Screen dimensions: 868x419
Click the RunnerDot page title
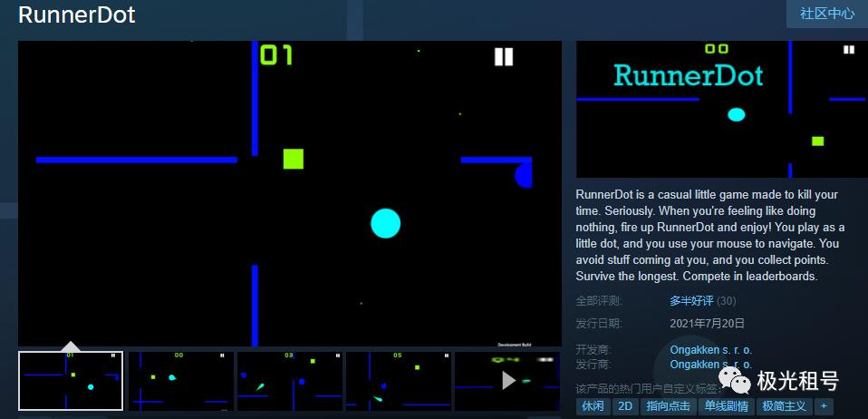(x=77, y=15)
